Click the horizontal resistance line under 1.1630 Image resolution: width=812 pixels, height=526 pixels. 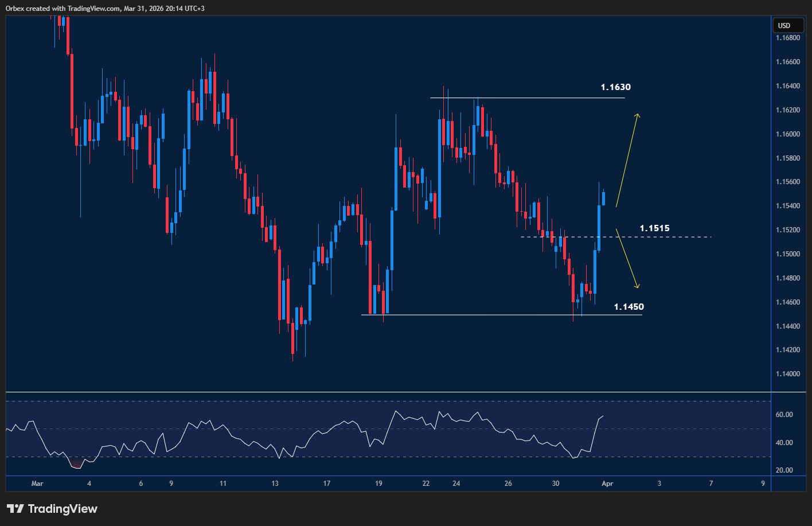pos(528,97)
